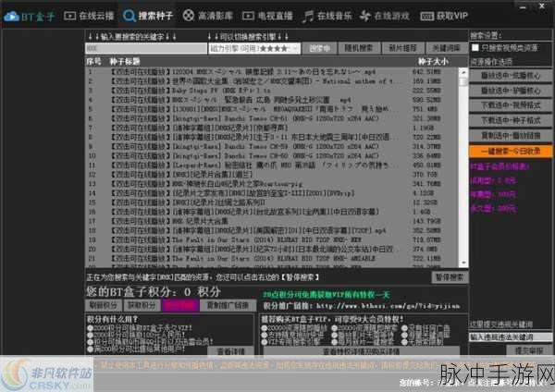Minimize the BT盒子 window

click(x=524, y=6)
